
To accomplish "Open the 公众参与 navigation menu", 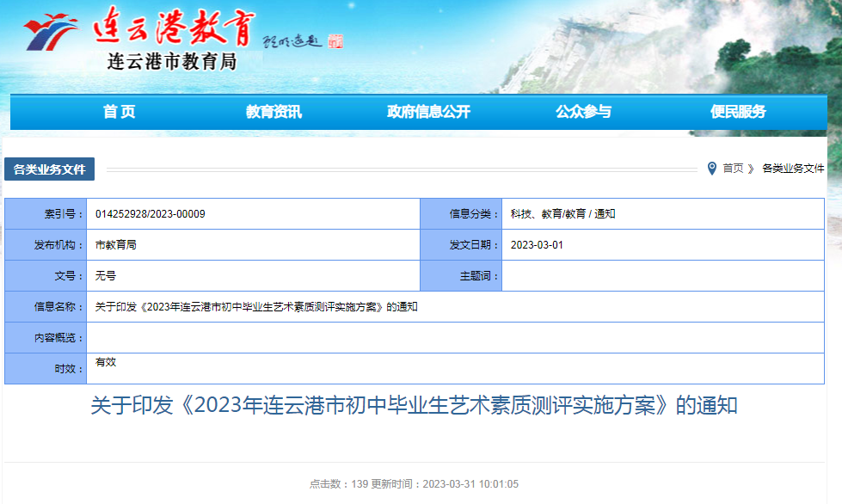I will pyautogui.click(x=583, y=112).
